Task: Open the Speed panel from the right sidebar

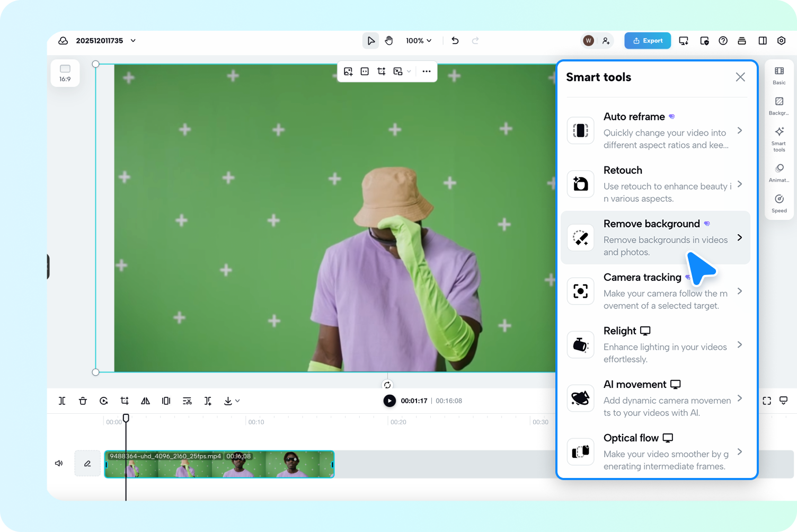Action: [x=779, y=203]
